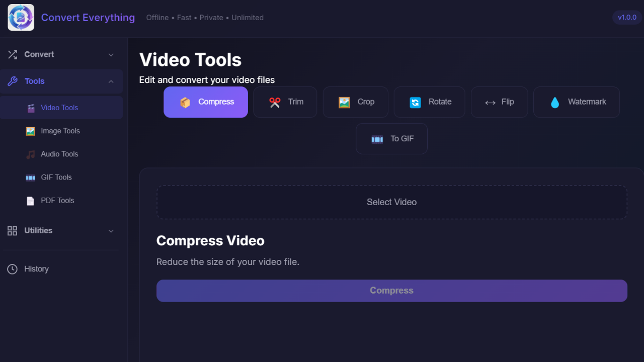Select the Compress video tool icon
This screenshot has width=644, height=362.
[x=186, y=102]
